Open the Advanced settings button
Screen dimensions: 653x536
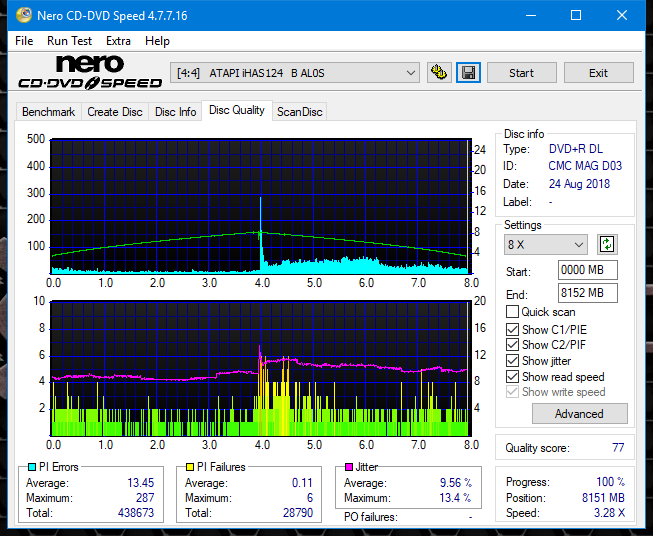pyautogui.click(x=579, y=414)
